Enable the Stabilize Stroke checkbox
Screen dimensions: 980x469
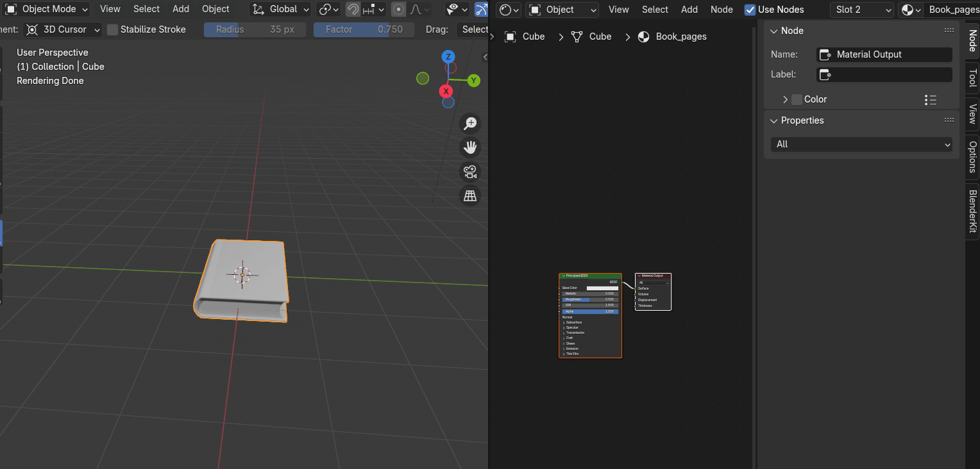113,29
